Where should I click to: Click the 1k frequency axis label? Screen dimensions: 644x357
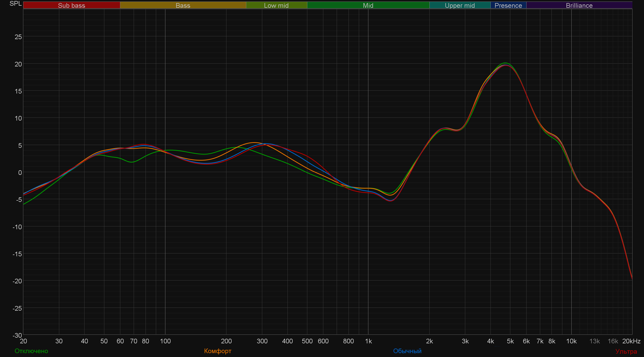coord(368,341)
